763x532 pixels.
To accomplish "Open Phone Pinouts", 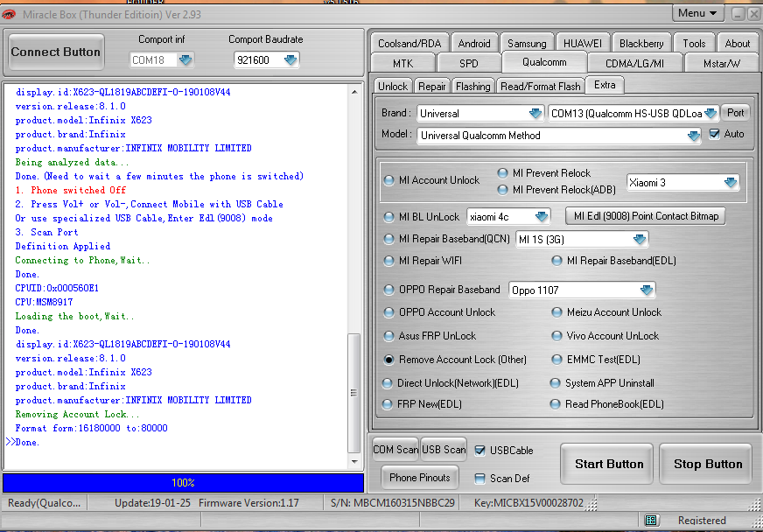I will pyautogui.click(x=419, y=478).
